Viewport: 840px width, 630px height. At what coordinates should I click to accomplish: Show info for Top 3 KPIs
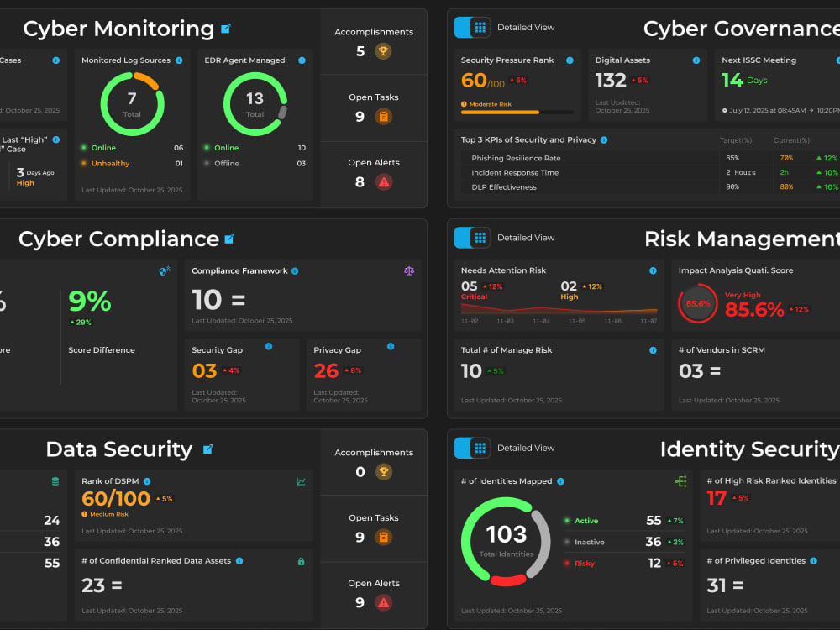604,139
